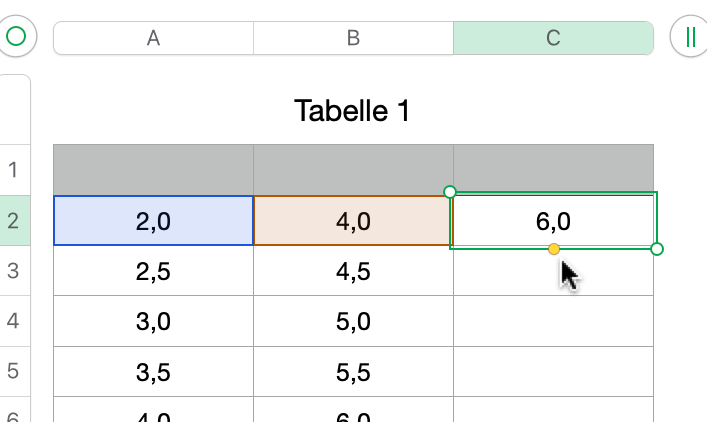Click the add-columns handle with two bars
Screen dimensions: 707x422
[689, 37]
